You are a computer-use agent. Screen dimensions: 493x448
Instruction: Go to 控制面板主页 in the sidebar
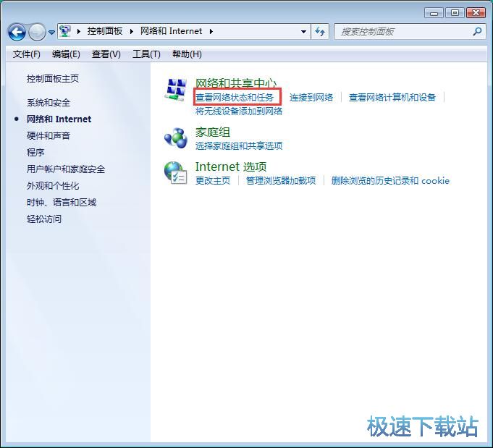click(53, 79)
